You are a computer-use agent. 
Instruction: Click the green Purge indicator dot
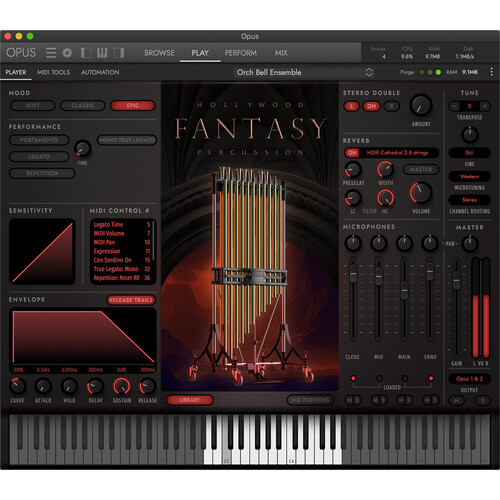[x=438, y=72]
